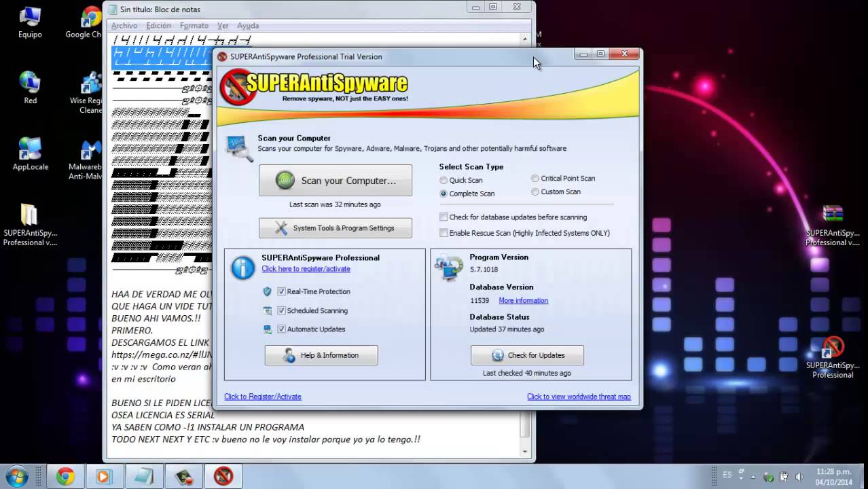Enable Rescue Scan checkbox
Screen dimensions: 868x489
pyautogui.click(x=444, y=233)
